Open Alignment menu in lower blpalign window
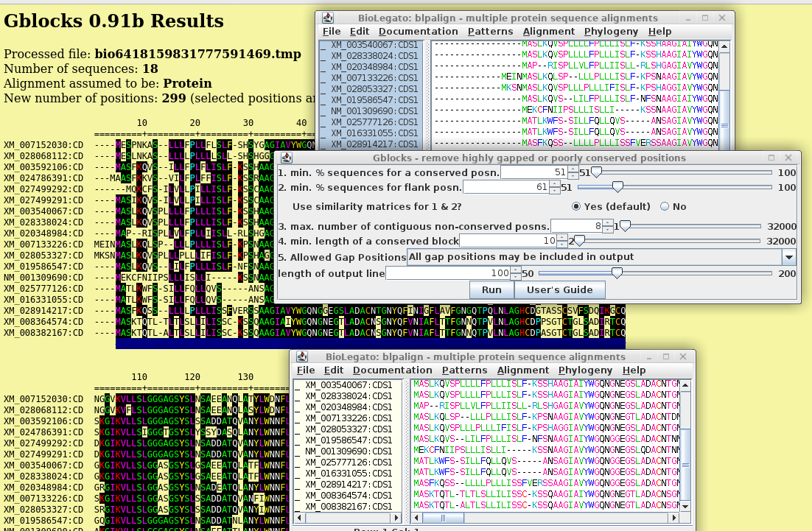The width and height of the screenshot is (812, 531). [x=523, y=370]
